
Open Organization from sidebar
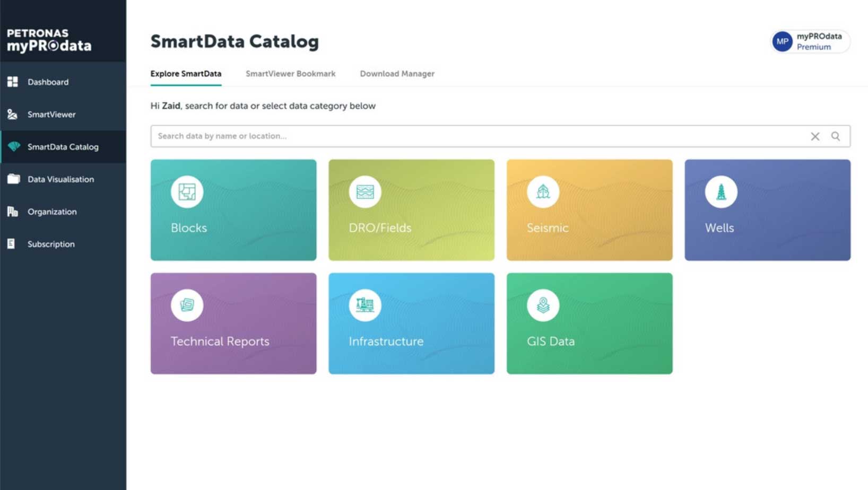coord(63,211)
